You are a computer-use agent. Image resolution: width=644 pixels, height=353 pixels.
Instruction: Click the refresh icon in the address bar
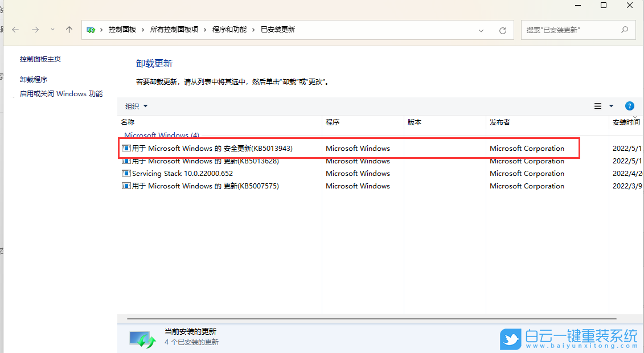click(x=503, y=30)
